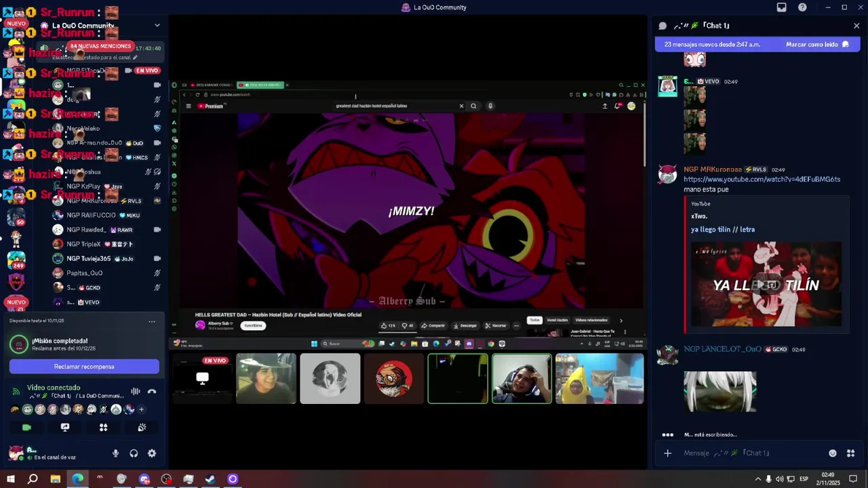868x488 pixels.
Task: Open the cowboy hat webcam tile
Action: (266, 378)
